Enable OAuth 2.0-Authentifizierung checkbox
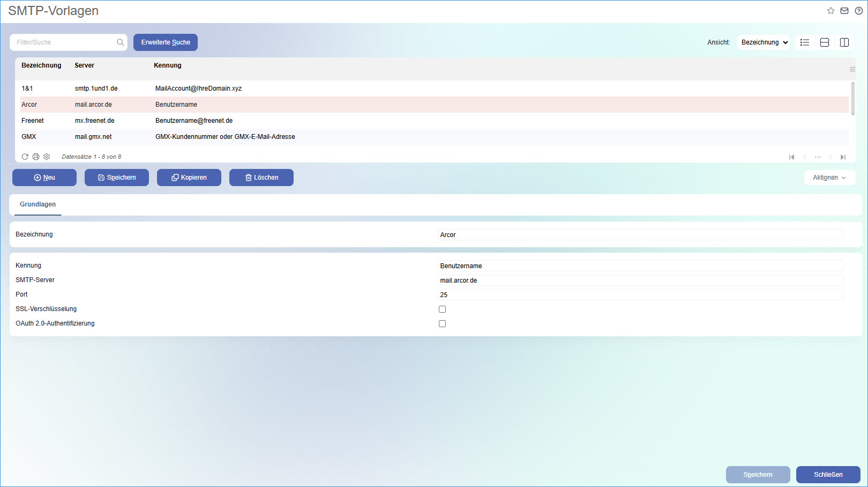 coord(442,324)
